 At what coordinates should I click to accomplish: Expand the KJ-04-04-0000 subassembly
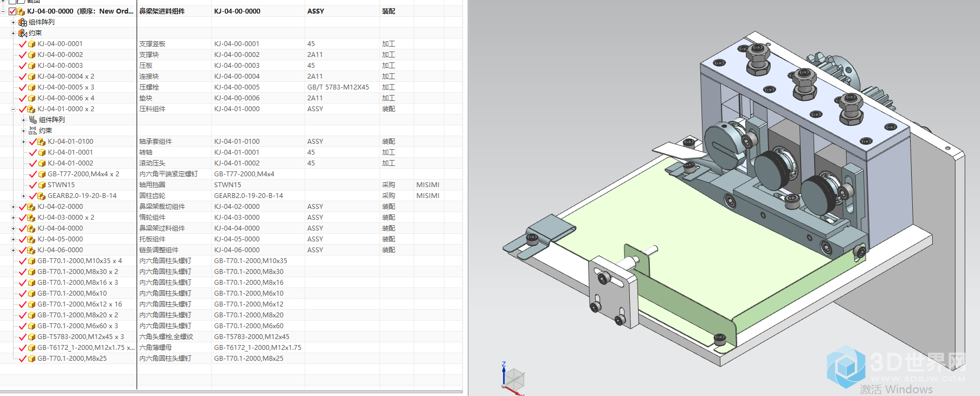point(14,228)
